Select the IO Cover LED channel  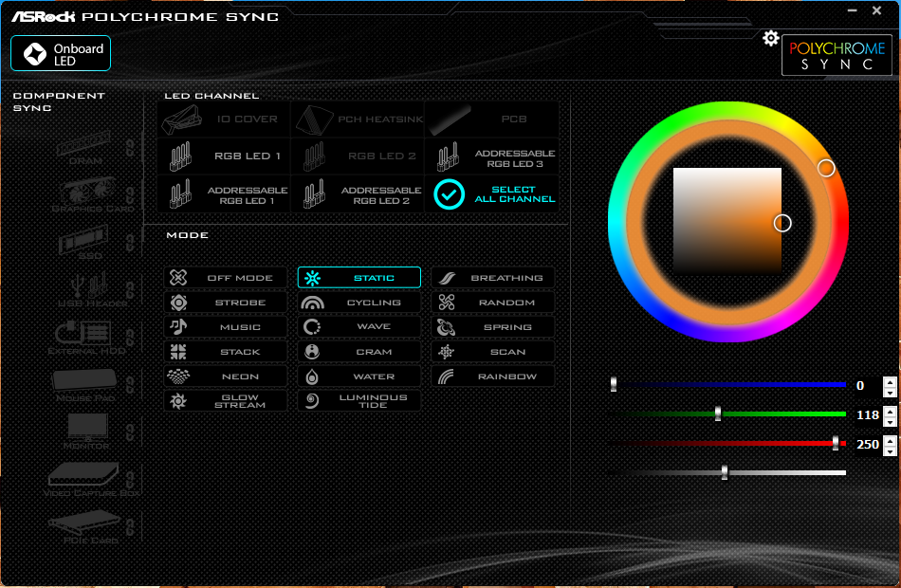(224, 119)
